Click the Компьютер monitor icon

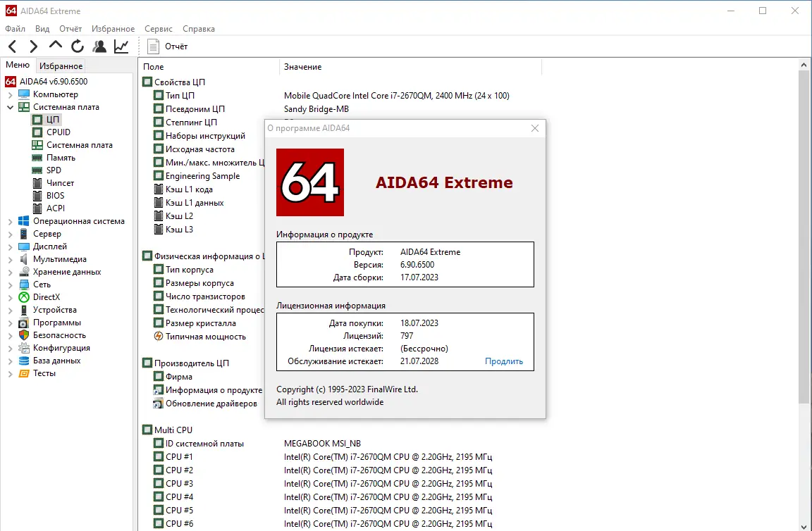(x=24, y=94)
